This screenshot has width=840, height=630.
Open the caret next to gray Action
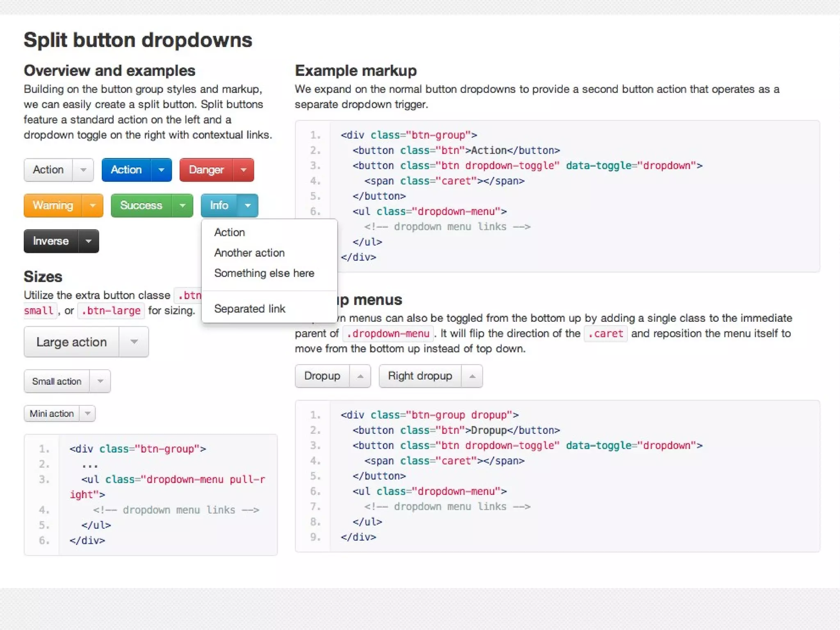pos(83,170)
